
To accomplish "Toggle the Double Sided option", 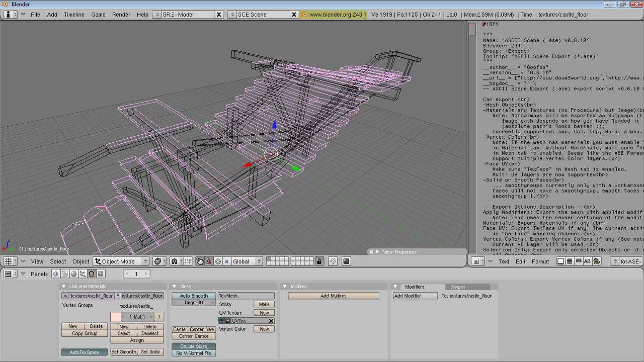I will [x=194, y=346].
